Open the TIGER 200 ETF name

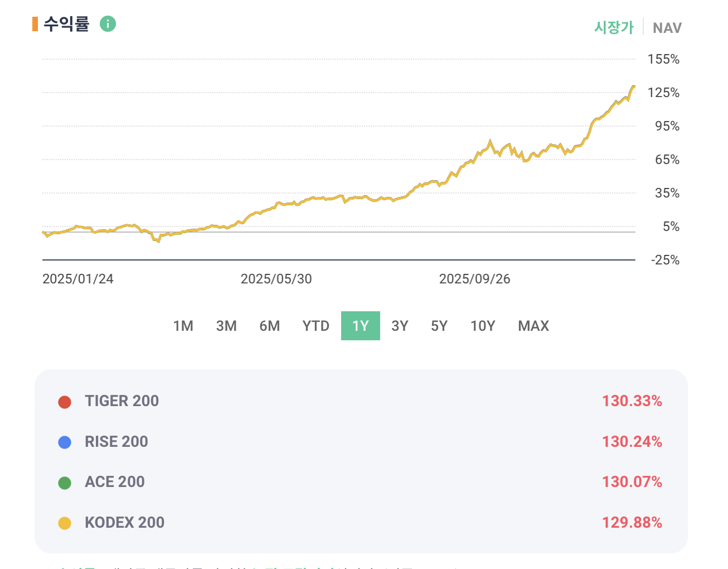pos(122,401)
